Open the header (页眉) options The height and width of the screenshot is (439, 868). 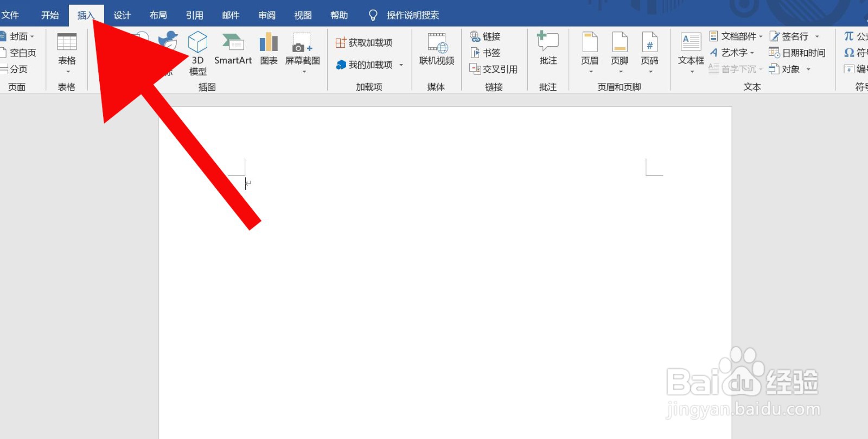(590, 53)
